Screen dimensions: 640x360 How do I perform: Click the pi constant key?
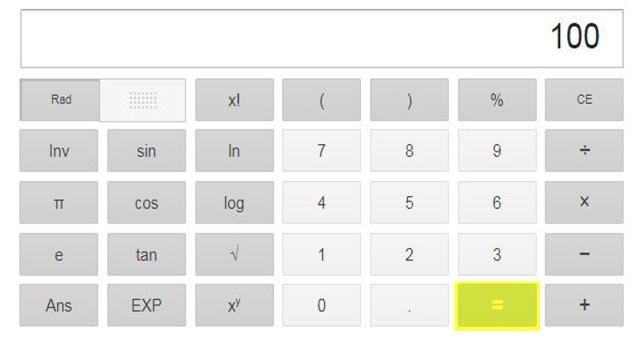click(x=59, y=202)
